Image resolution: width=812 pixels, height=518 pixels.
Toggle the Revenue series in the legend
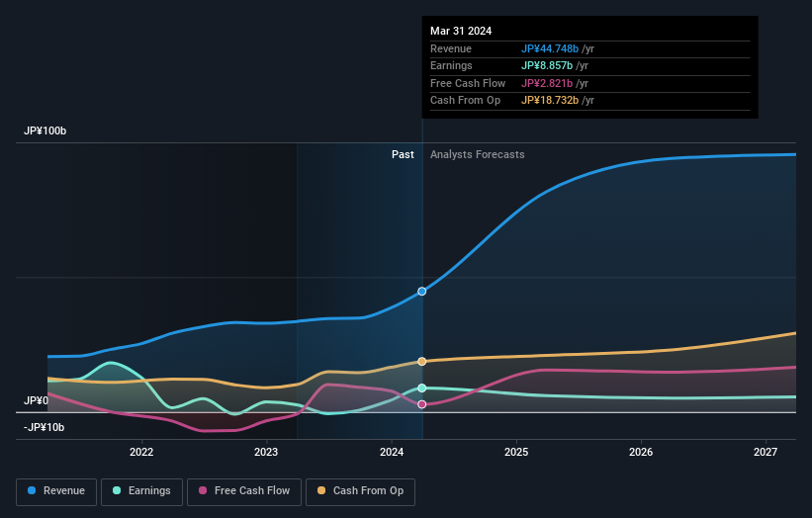(56, 491)
